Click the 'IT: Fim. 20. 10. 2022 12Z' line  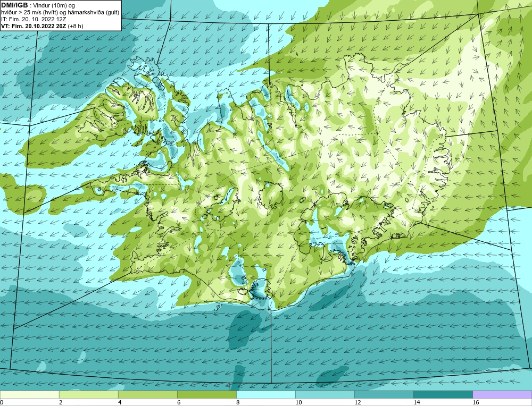coord(34,19)
